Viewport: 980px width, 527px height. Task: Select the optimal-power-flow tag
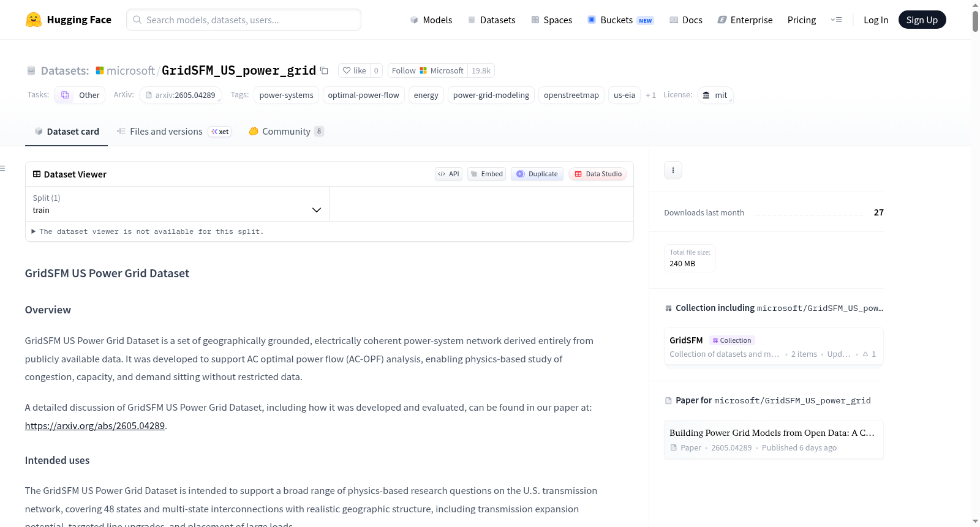tap(364, 95)
